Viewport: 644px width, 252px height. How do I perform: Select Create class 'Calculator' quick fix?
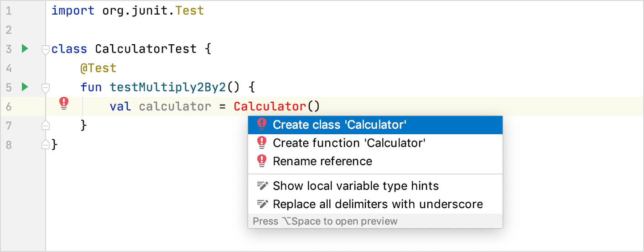point(339,125)
